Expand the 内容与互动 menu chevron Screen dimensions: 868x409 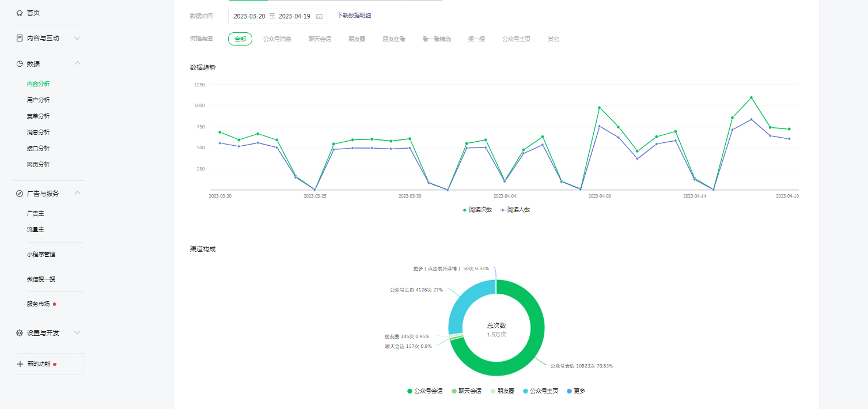pos(78,38)
